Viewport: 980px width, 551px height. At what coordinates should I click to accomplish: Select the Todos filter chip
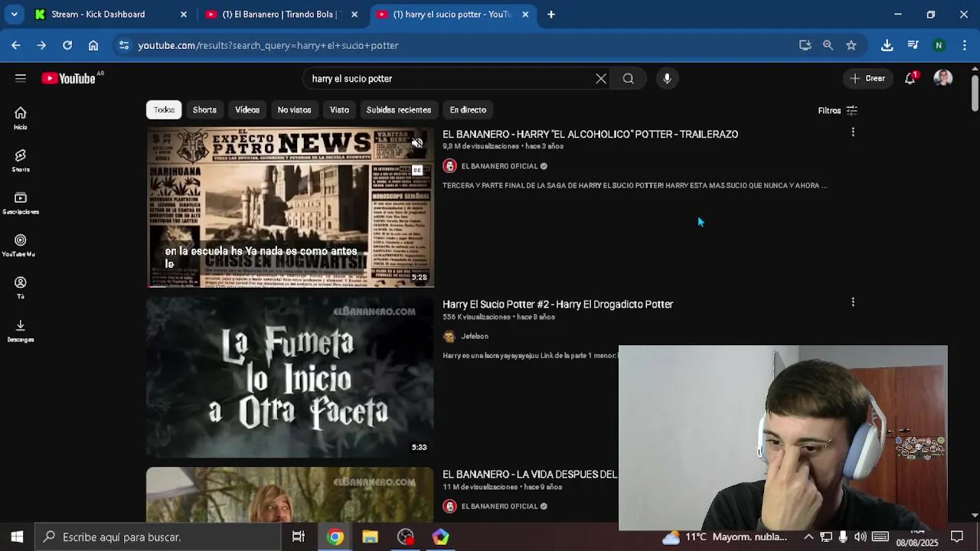click(x=164, y=109)
